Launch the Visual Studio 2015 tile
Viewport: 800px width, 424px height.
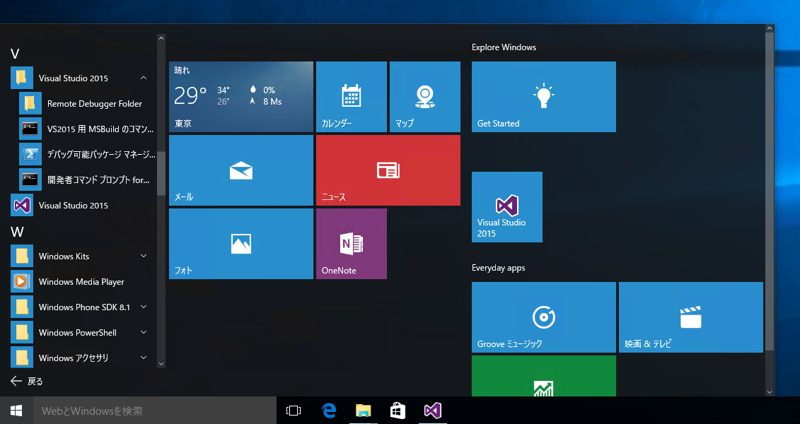point(507,207)
